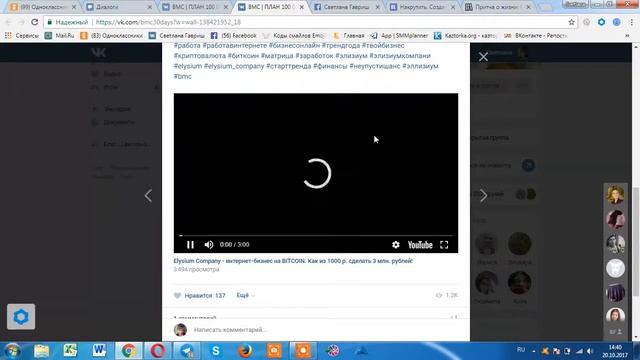Open the #elysium_company hashtag
This screenshot has height=360, width=640.
(x=234, y=66)
